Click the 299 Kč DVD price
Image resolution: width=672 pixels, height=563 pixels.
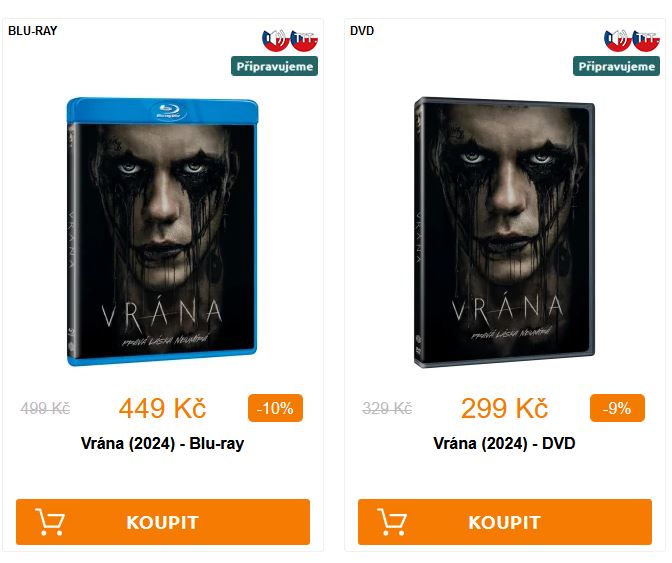click(504, 408)
